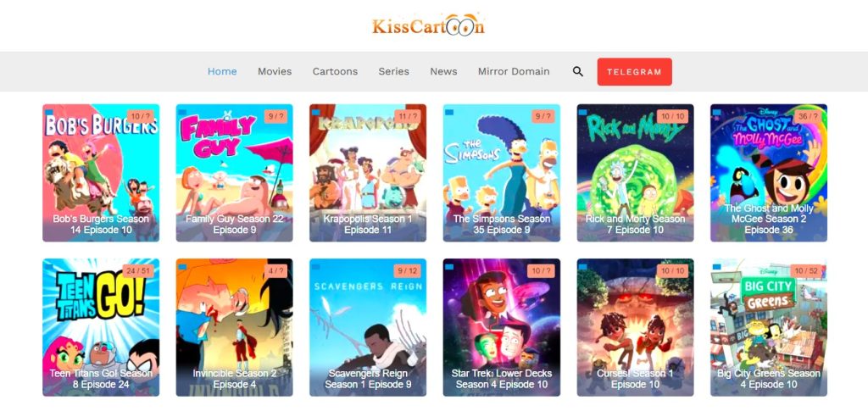Click the 36 / ? badge on Molly McGee
This screenshot has height=417, width=868.
808,117
